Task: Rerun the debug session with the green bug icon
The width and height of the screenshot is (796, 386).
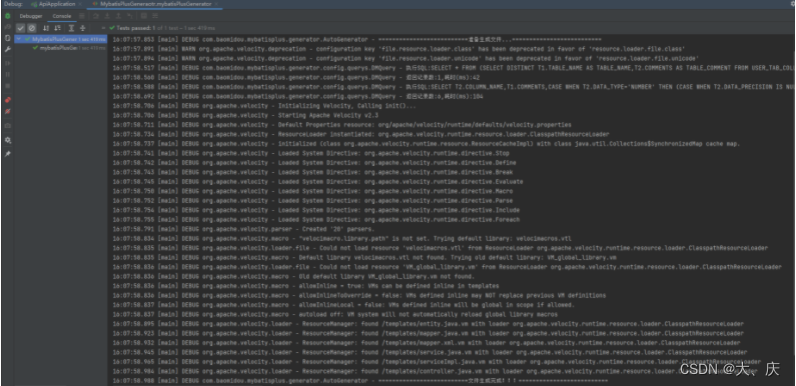Action: [8, 16]
